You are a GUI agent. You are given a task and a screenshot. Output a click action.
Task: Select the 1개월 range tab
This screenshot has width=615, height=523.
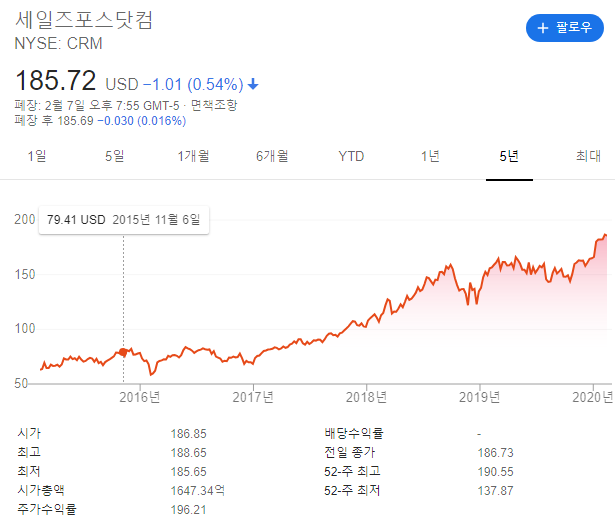coord(193,156)
